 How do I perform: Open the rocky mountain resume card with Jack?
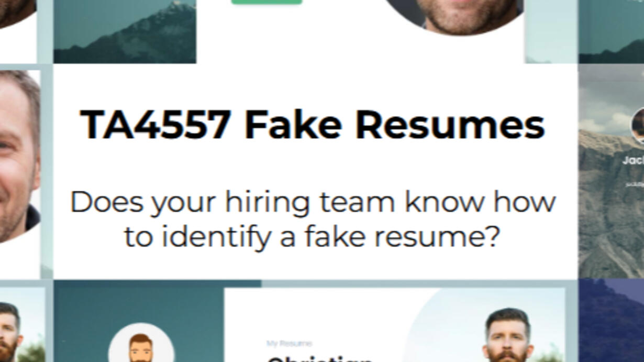(x=611, y=171)
